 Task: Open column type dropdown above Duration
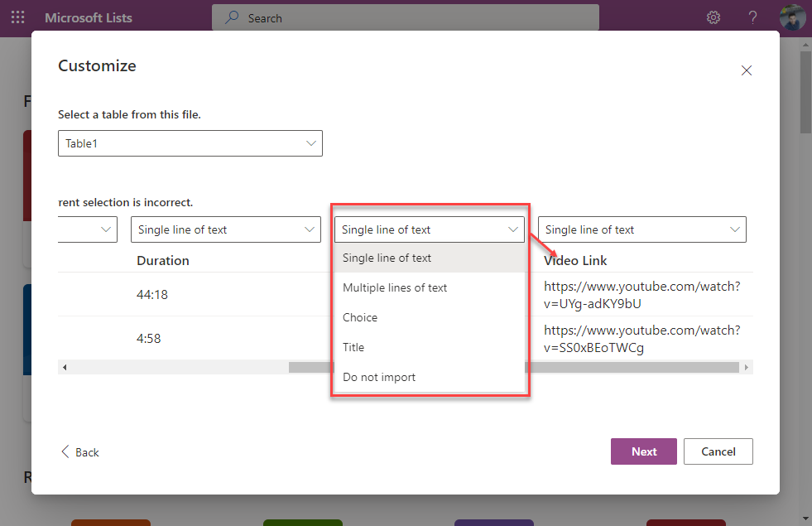pyautogui.click(x=225, y=229)
